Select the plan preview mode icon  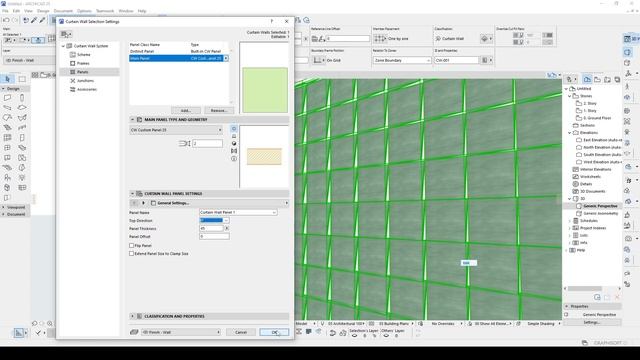coord(234,136)
